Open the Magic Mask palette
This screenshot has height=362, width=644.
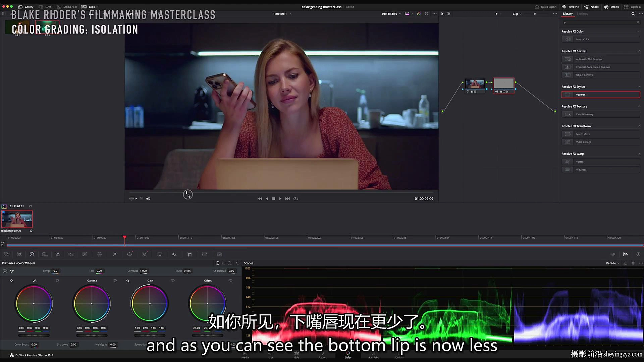coord(160,254)
